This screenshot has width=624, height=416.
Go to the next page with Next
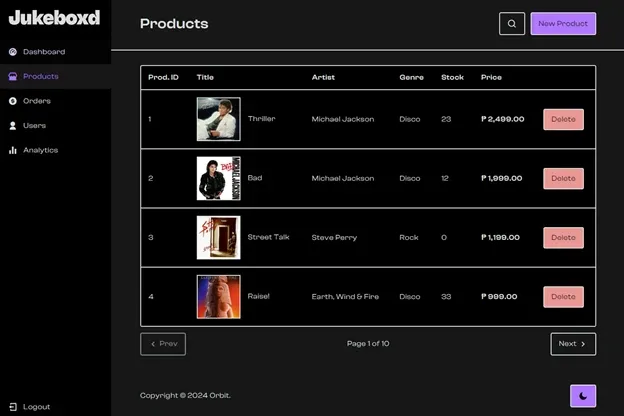tap(573, 344)
